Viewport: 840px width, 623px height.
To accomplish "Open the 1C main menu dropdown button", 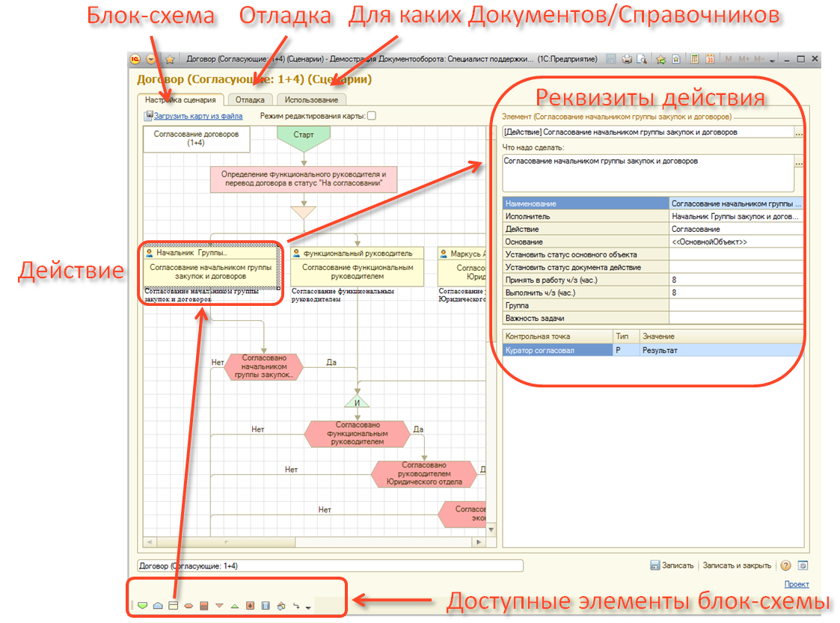I will 152,59.
